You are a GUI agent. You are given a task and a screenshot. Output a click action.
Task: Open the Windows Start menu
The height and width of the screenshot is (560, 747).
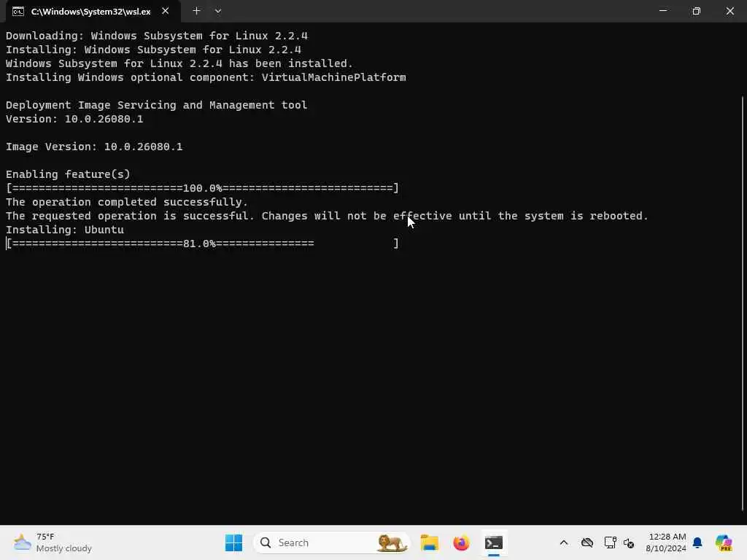[233, 542]
